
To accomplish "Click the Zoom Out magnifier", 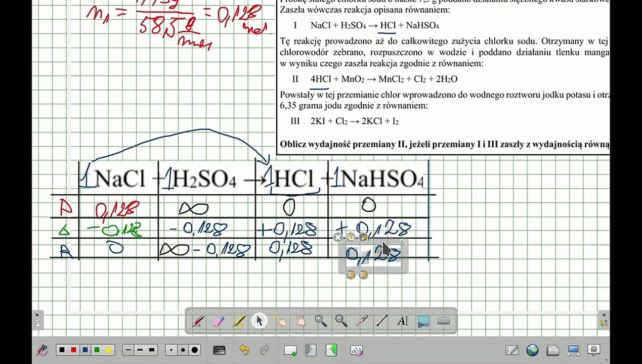I will point(341,321).
